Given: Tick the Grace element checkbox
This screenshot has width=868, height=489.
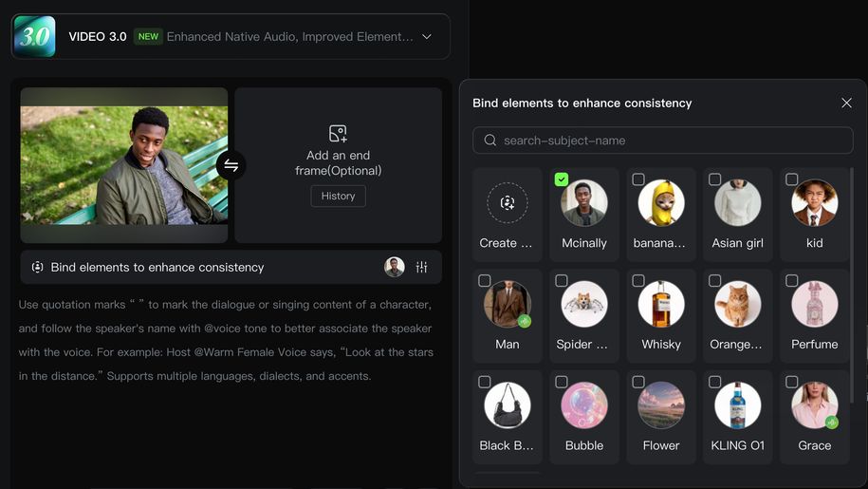Looking at the screenshot, I should pyautogui.click(x=792, y=382).
